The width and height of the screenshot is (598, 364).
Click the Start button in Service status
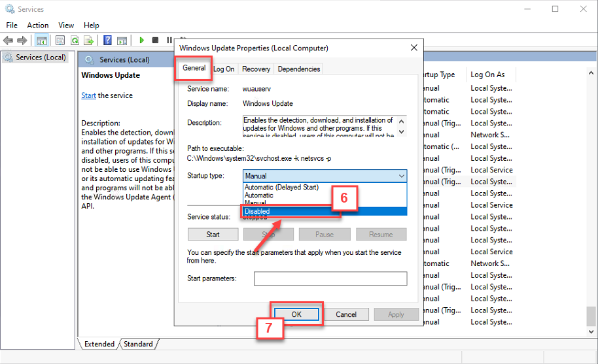(213, 235)
